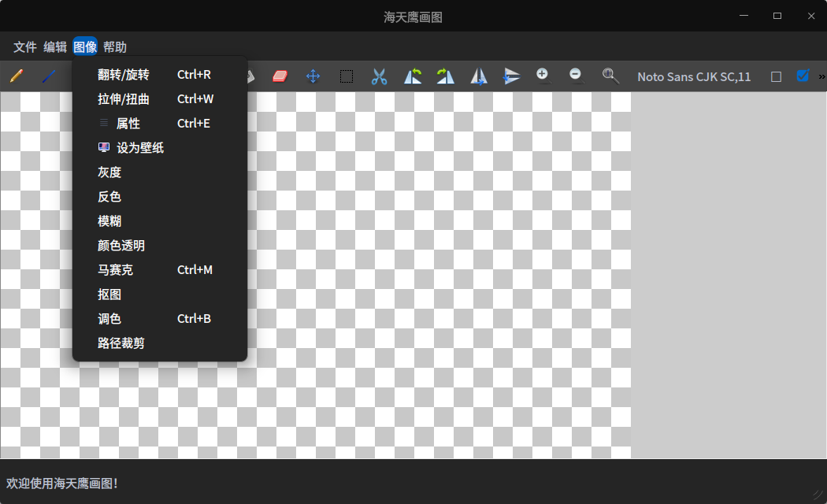Rotate the image counter-clockwise
827x504 pixels.
coord(413,76)
